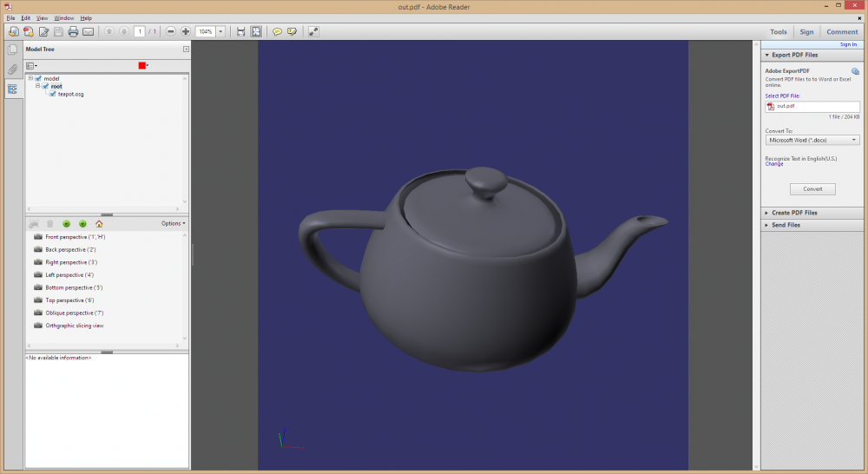Collapse the model tree node
This screenshot has width=868, height=474.
point(31,78)
